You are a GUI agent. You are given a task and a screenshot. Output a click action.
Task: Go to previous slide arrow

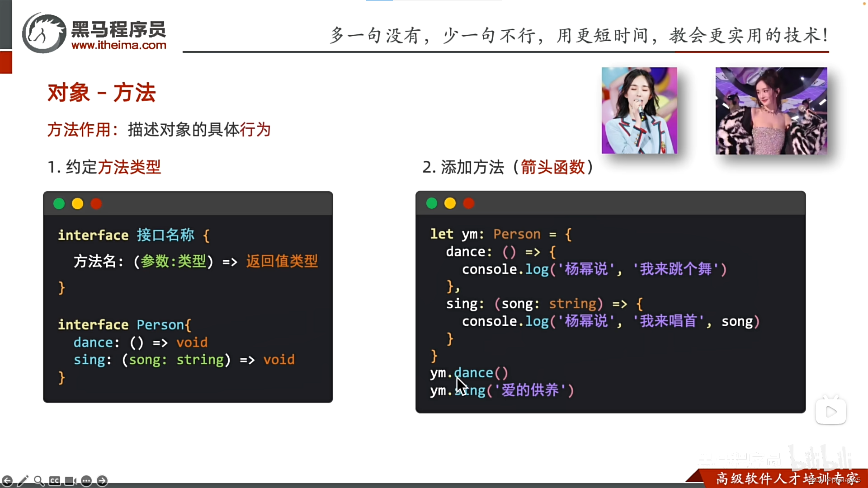7,481
